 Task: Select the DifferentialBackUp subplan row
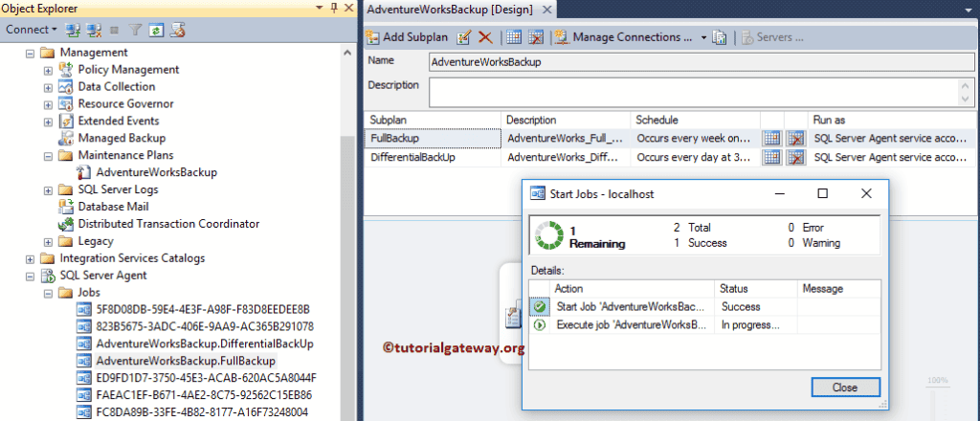(670, 158)
